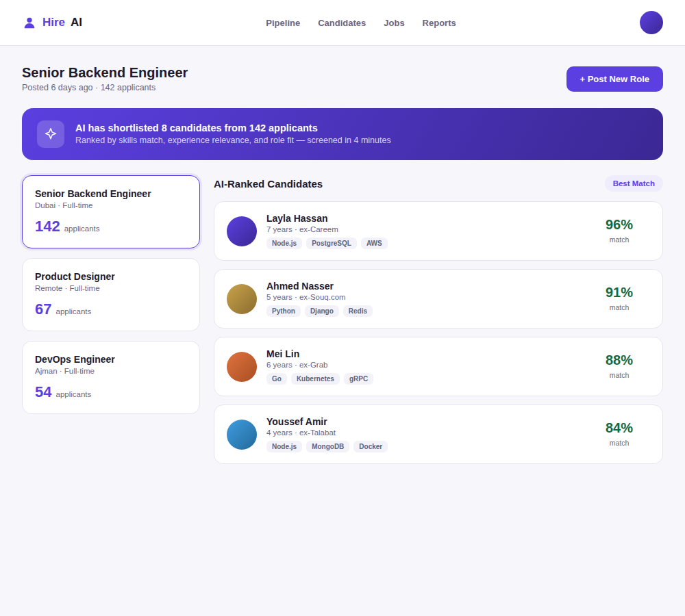Click the AI shortlisted 8 candidates banner headline

196,128
